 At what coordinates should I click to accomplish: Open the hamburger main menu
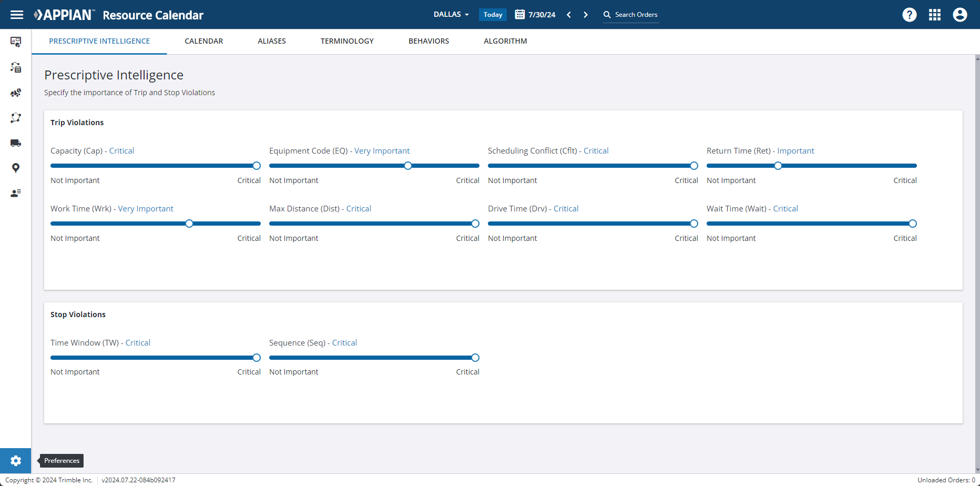(17, 15)
